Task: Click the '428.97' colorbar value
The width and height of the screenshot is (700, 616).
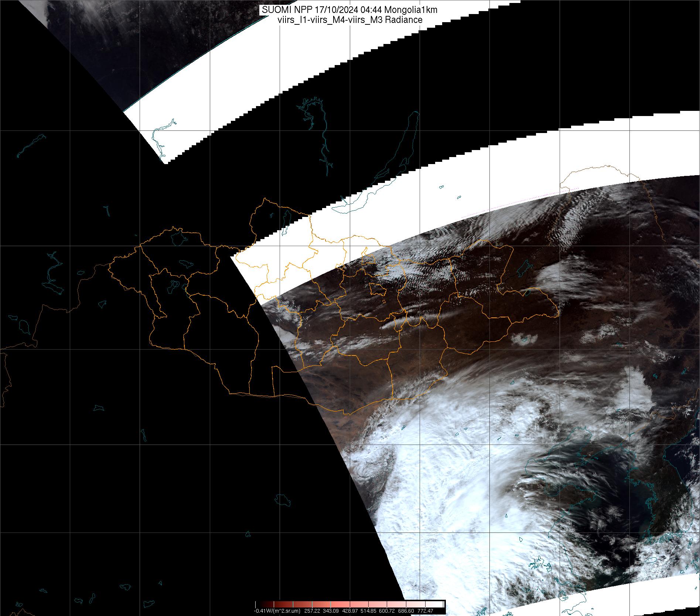Action: pyautogui.click(x=351, y=611)
